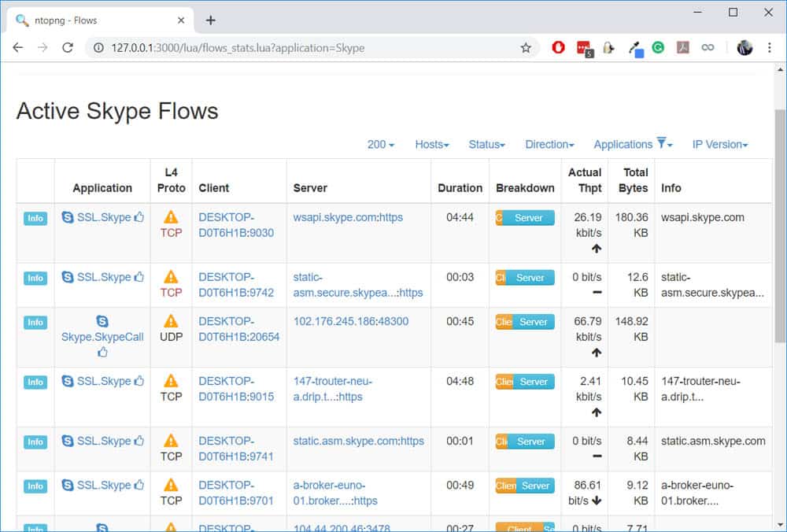This screenshot has width=787, height=532.
Task: Click the breakdown bar in the 00:45 row
Action: click(x=525, y=322)
